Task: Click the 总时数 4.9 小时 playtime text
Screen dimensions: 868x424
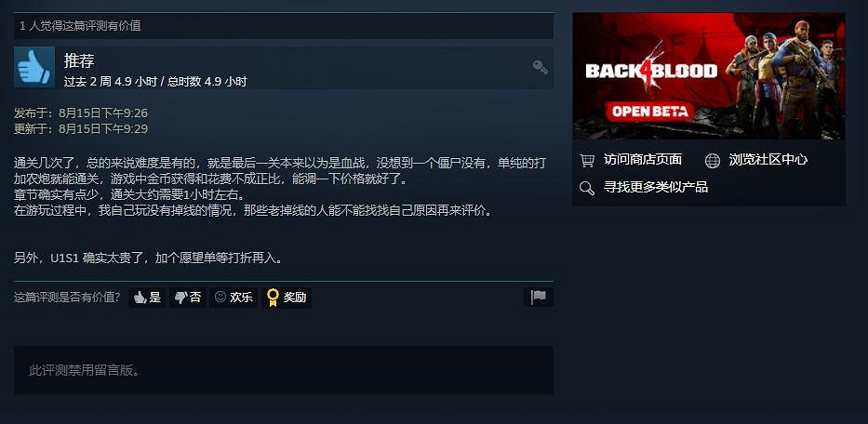Action: (207, 82)
